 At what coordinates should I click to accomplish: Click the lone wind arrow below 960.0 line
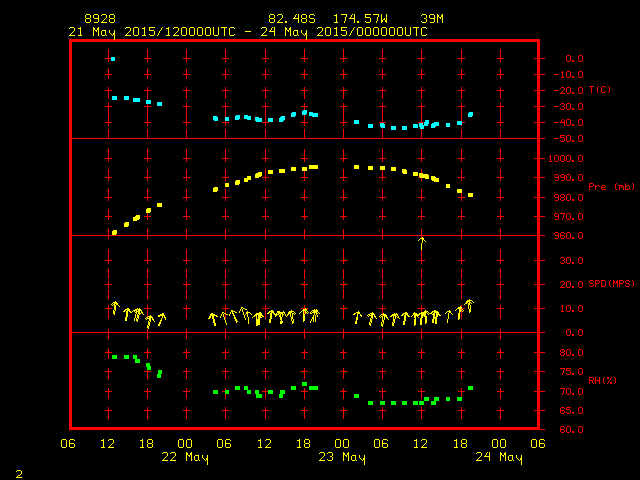coord(422,243)
